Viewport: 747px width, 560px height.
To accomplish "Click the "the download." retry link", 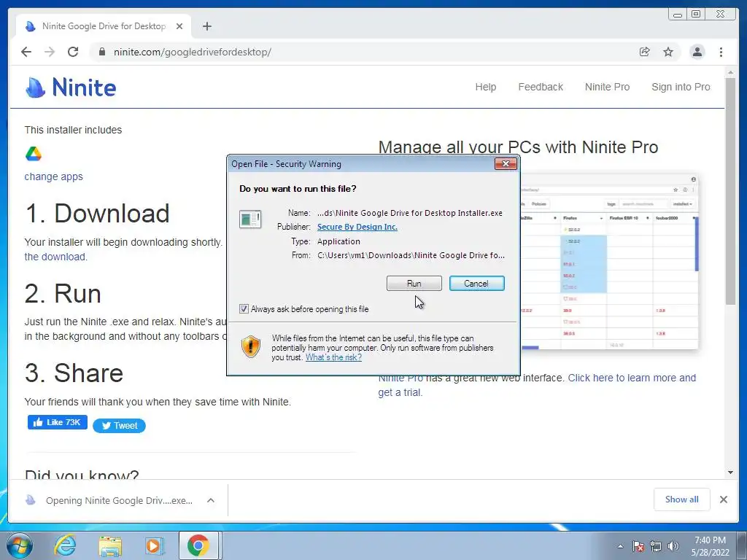I will tap(55, 257).
